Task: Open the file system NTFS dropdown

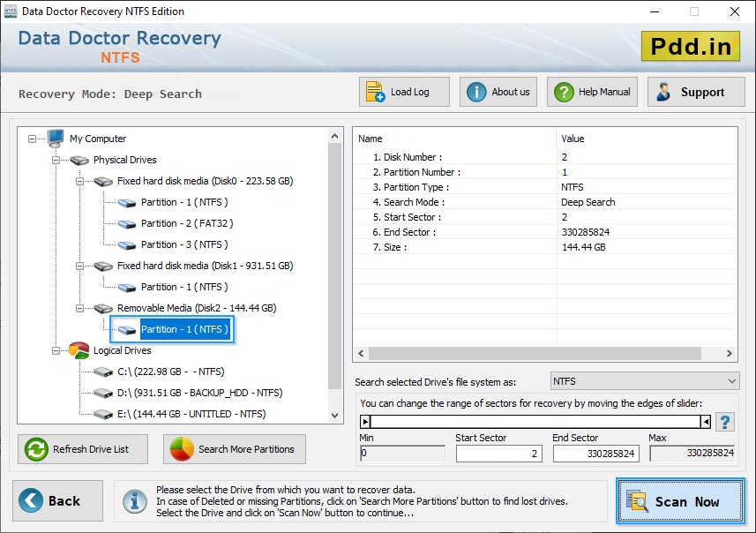Action: pos(645,381)
